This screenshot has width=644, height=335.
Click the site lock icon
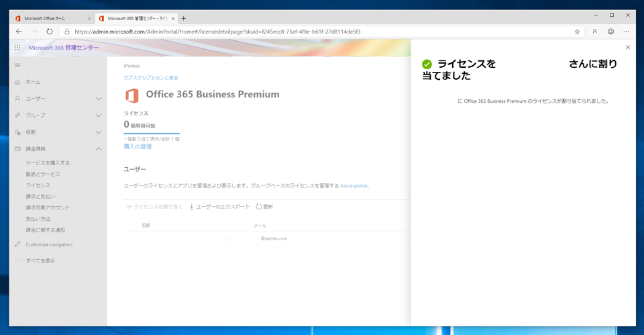coord(67,32)
